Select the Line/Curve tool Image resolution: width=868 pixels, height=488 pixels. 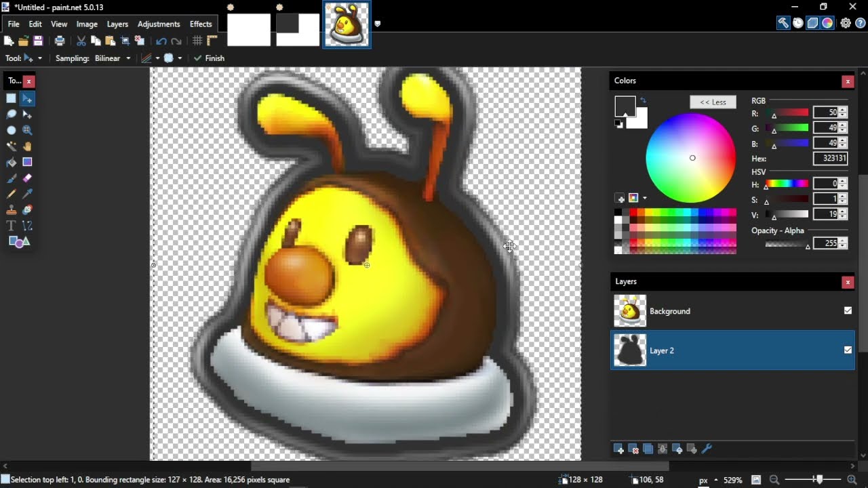27,226
